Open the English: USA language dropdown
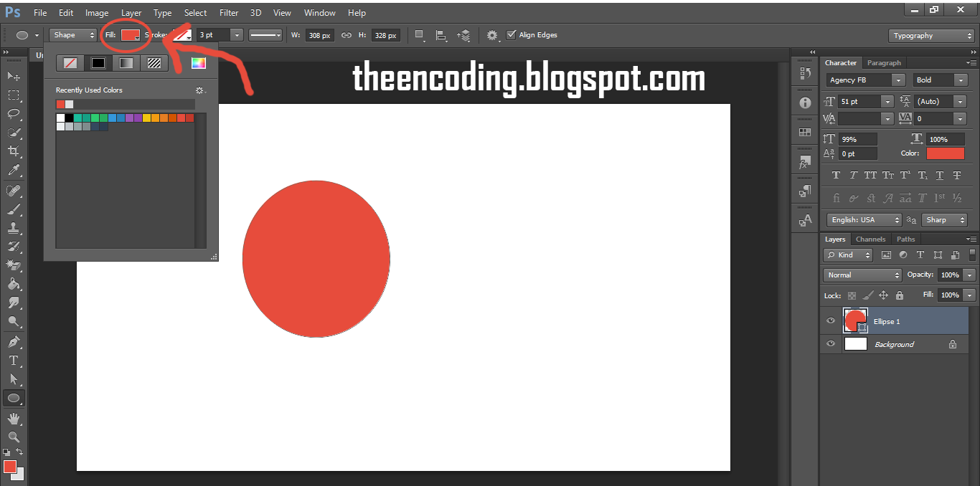 click(x=864, y=220)
